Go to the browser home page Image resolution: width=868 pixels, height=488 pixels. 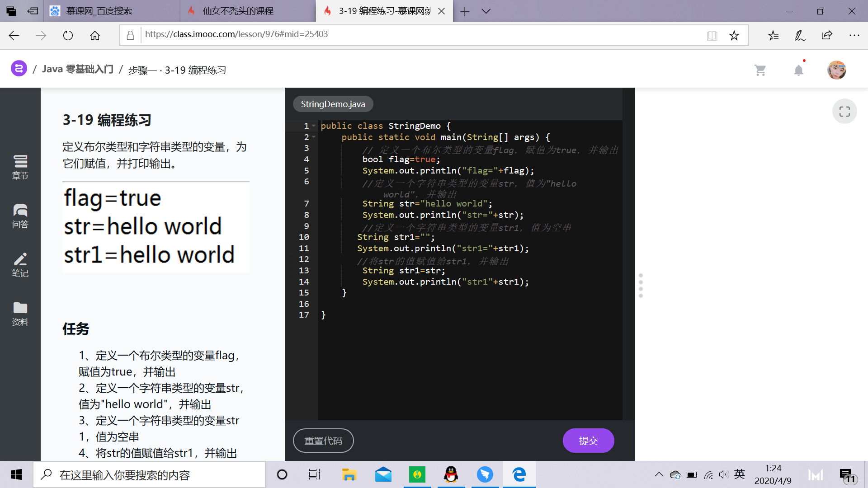point(95,35)
